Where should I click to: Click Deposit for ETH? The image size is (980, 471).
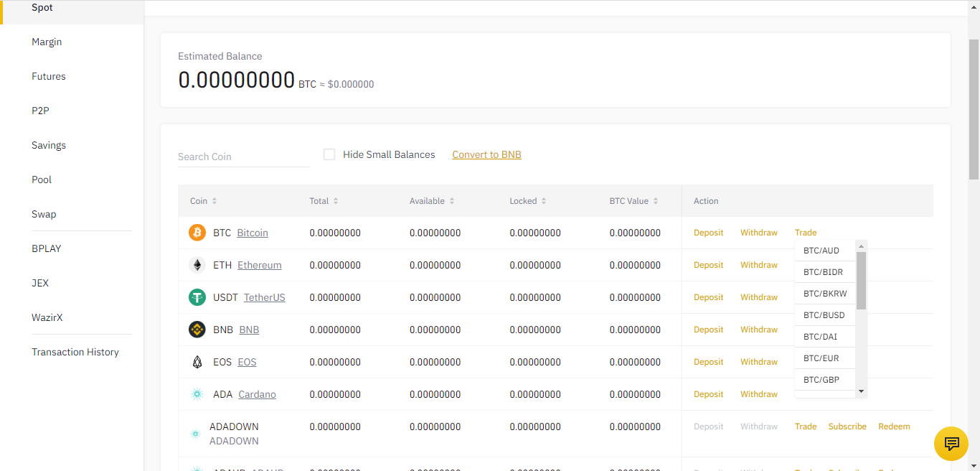pos(708,265)
